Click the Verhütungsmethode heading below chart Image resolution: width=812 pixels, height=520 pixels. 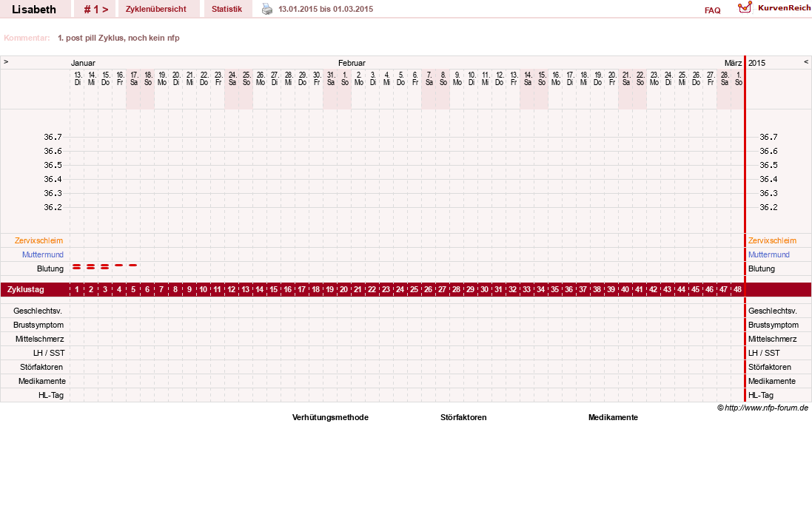tap(330, 417)
